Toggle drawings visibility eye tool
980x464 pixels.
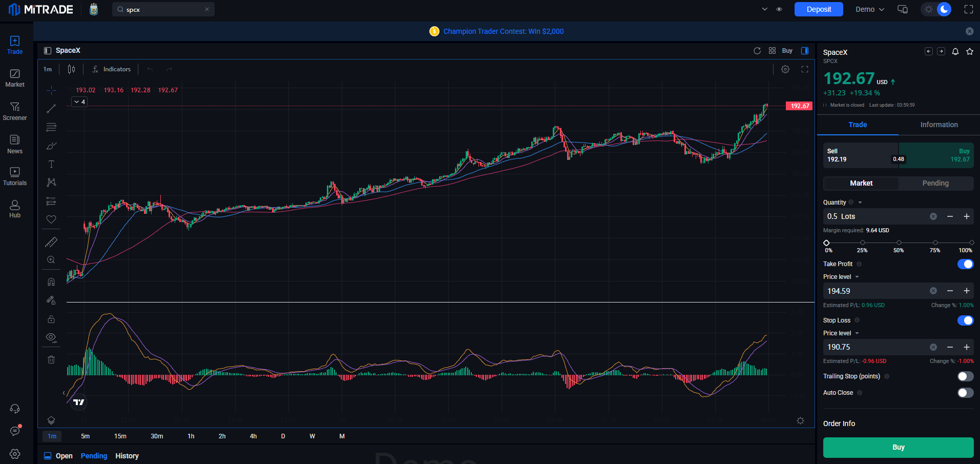tap(51, 337)
